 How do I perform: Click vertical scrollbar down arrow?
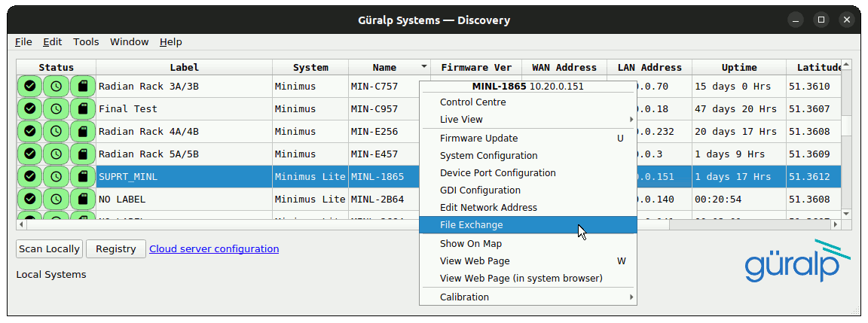click(846, 214)
